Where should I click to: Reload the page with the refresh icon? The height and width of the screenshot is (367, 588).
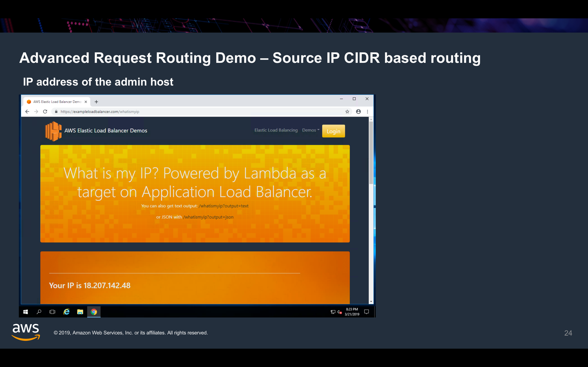(x=45, y=112)
